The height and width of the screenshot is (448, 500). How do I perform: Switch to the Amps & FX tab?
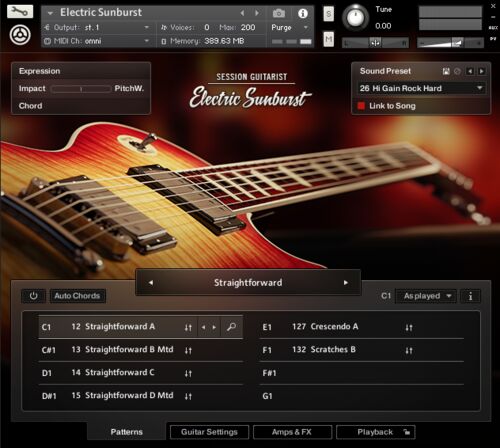(292, 432)
